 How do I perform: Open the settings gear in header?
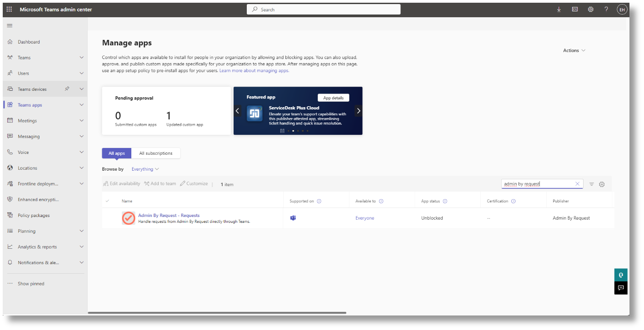coord(590,9)
